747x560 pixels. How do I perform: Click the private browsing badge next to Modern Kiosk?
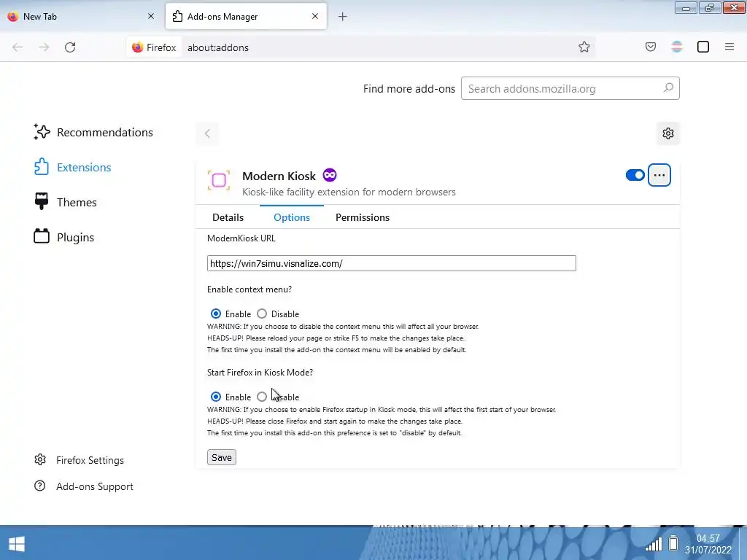tap(330, 175)
